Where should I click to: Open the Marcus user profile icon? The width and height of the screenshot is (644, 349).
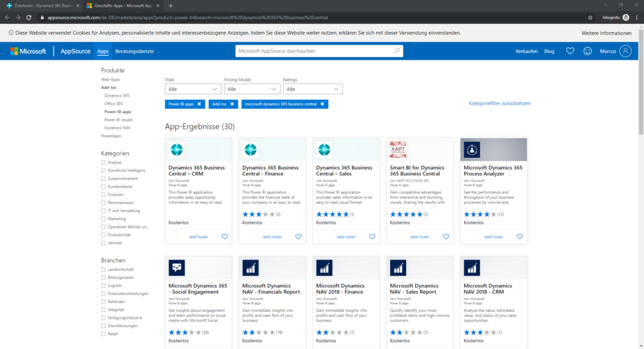(x=625, y=51)
